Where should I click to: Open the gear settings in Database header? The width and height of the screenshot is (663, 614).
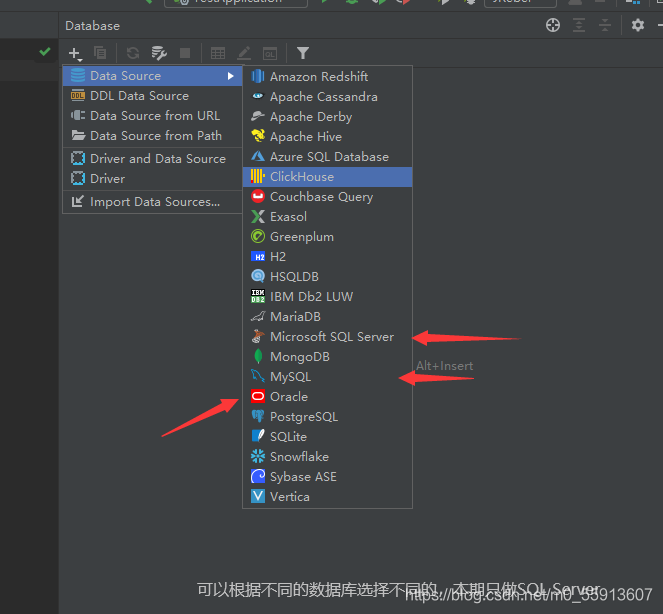click(638, 25)
